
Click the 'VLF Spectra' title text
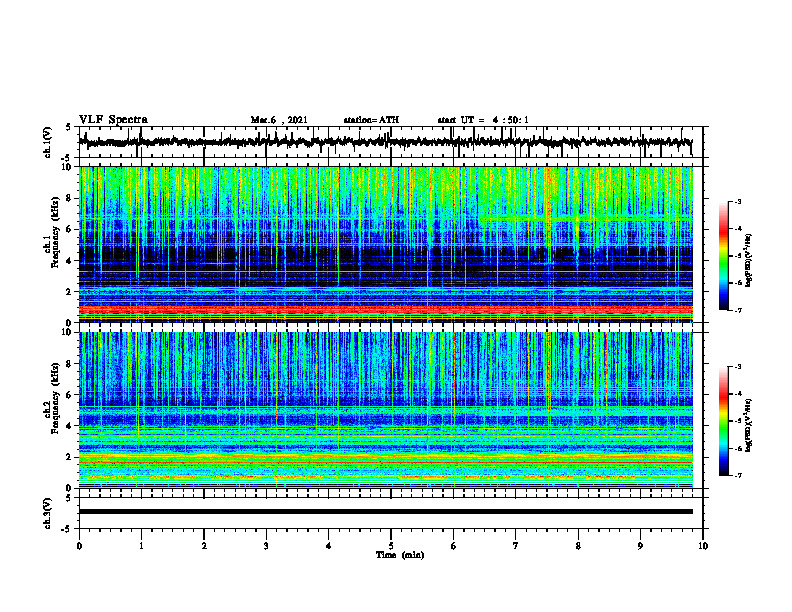[113, 119]
